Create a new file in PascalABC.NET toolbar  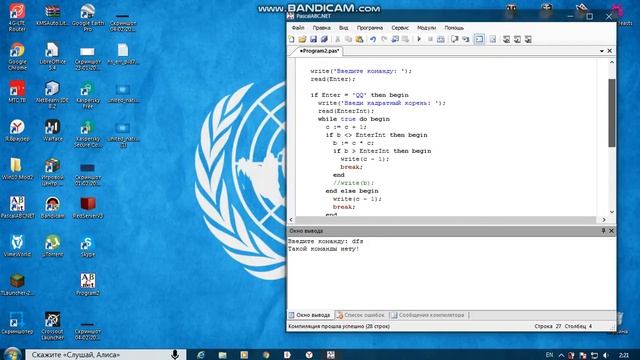(291, 39)
